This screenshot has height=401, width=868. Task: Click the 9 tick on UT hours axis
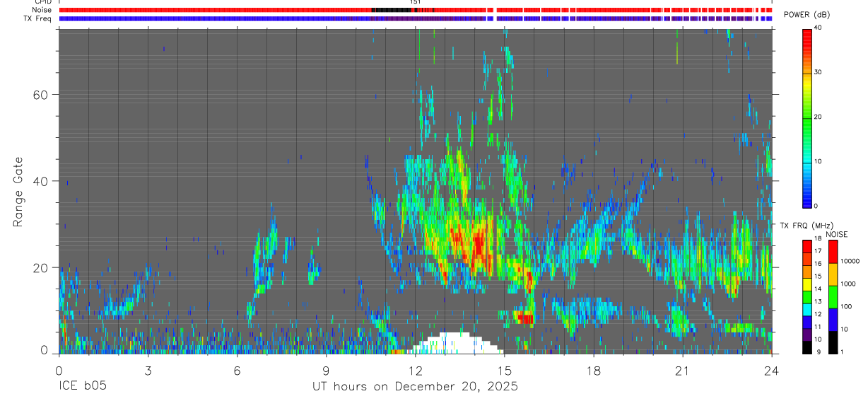click(x=326, y=370)
